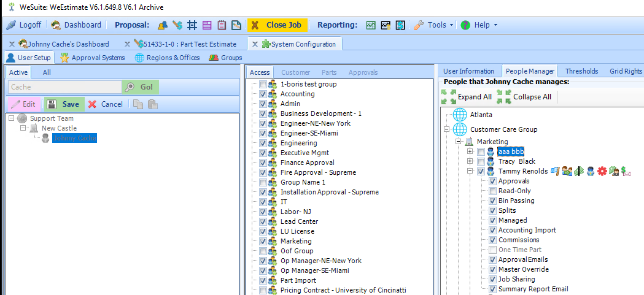Screen dimensions: 644x295
Task: Click the Proposal pencil-dollar estimate icon
Action: 177,25
